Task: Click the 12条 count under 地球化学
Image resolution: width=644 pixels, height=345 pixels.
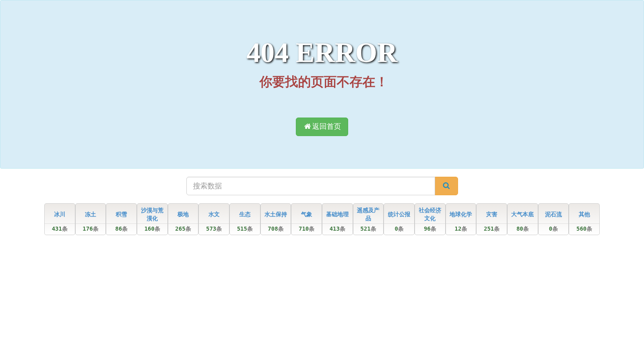Action: click(461, 229)
